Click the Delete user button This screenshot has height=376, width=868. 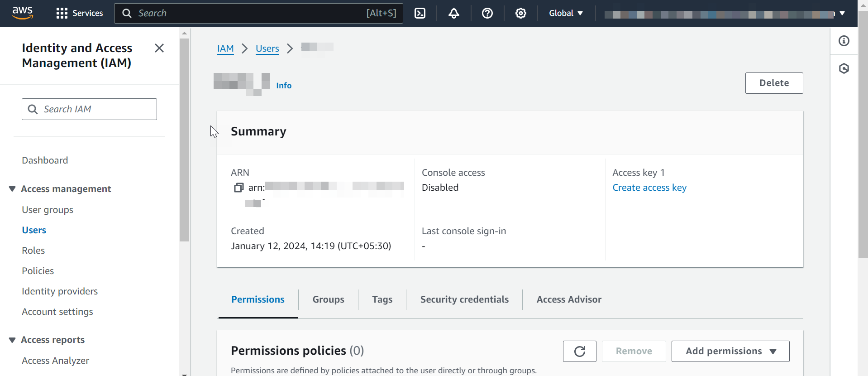[x=774, y=83]
